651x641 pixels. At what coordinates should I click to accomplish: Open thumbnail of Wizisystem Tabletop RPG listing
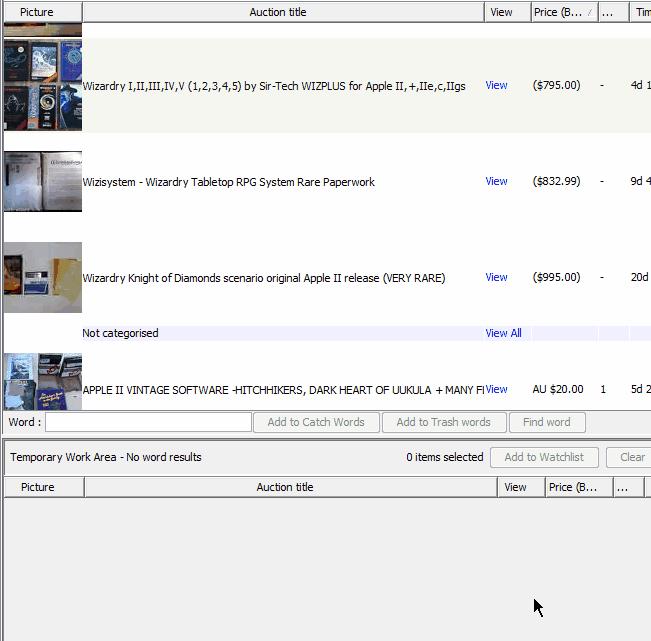(x=43, y=181)
